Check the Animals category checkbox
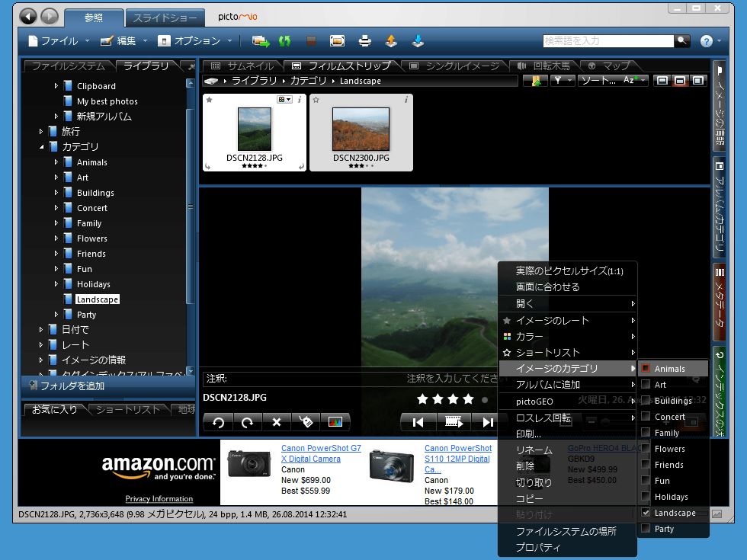 click(646, 368)
